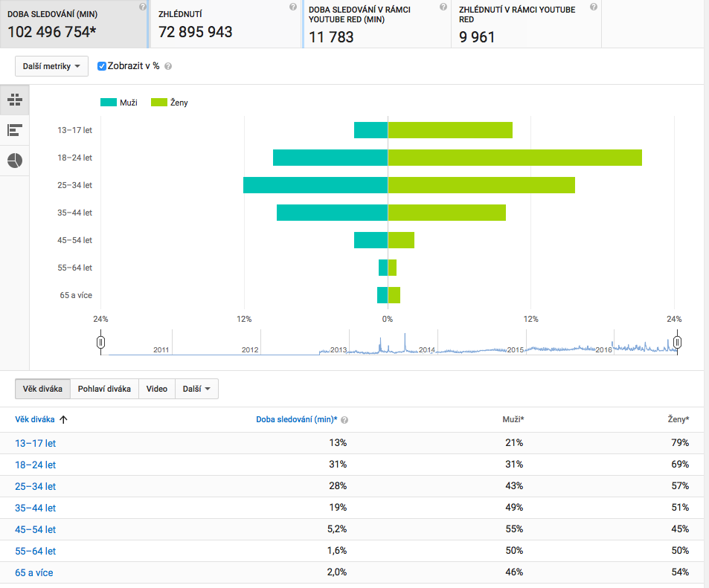Switch to pie chart view icon
This screenshot has width=709, height=588.
(x=15, y=161)
